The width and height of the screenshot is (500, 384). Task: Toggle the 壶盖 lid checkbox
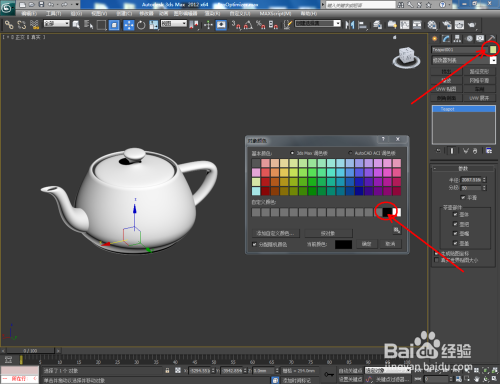click(455, 243)
